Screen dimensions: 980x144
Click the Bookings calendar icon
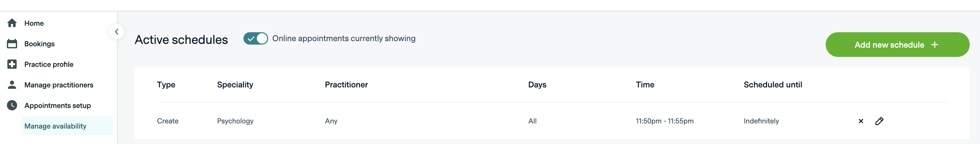[x=12, y=44]
